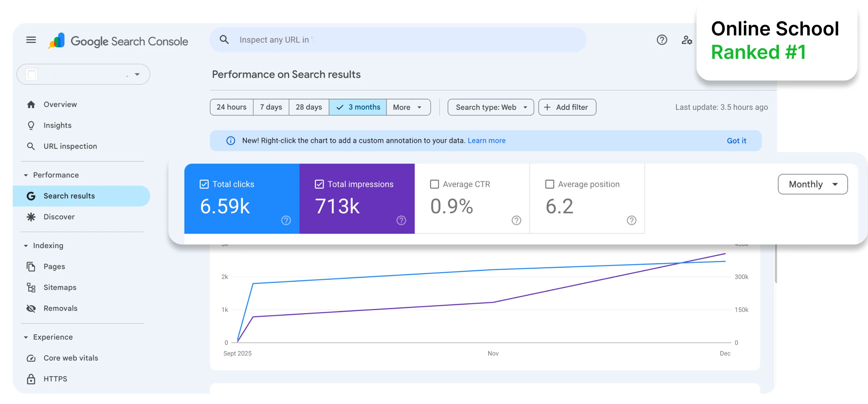Open the Sitemaps section

coord(31,287)
